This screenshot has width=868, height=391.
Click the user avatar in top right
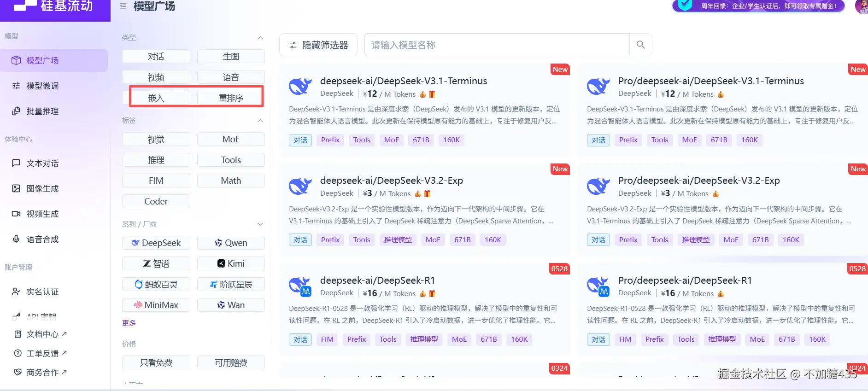(x=862, y=6)
